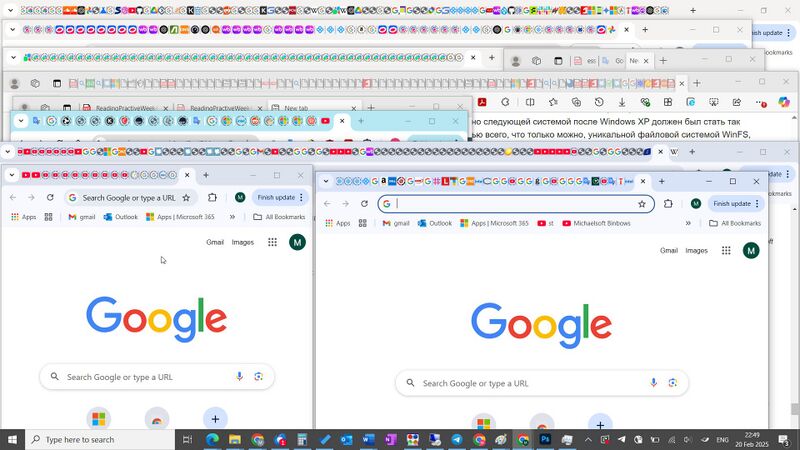Open Extensions puzzle icon in left Chrome window

[x=212, y=197]
